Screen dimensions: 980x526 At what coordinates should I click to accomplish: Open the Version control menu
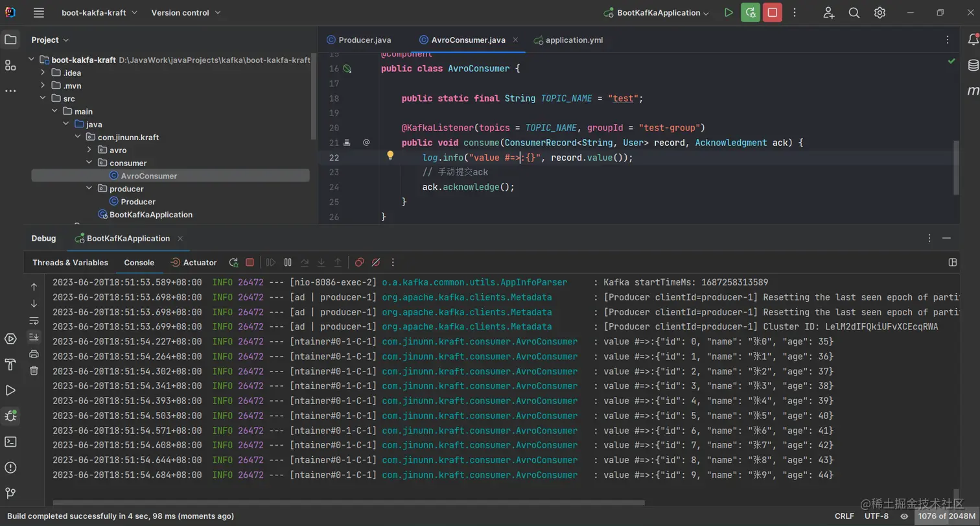(x=185, y=12)
